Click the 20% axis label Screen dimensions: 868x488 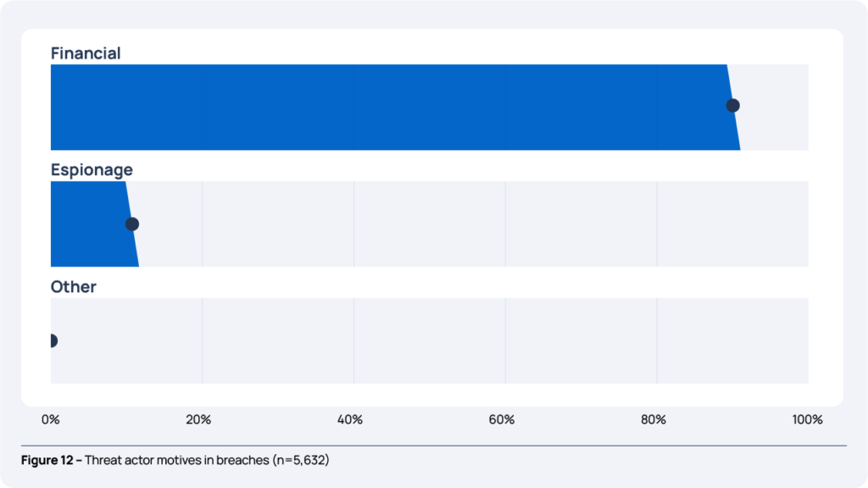pos(198,419)
